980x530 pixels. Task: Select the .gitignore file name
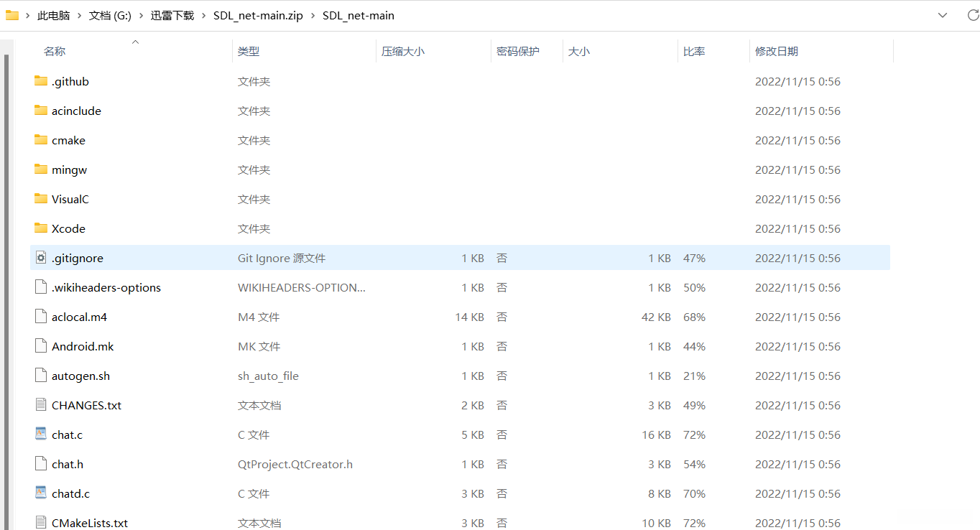78,258
